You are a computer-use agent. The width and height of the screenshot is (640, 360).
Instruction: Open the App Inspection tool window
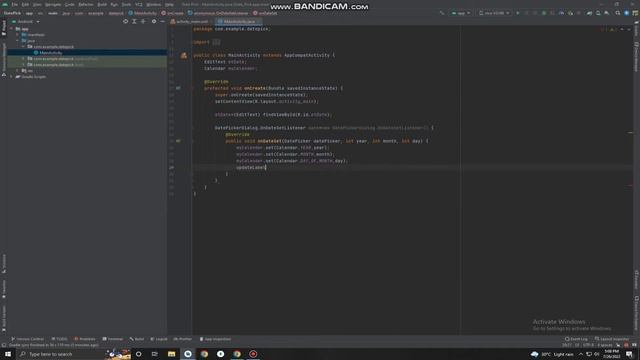click(215, 339)
